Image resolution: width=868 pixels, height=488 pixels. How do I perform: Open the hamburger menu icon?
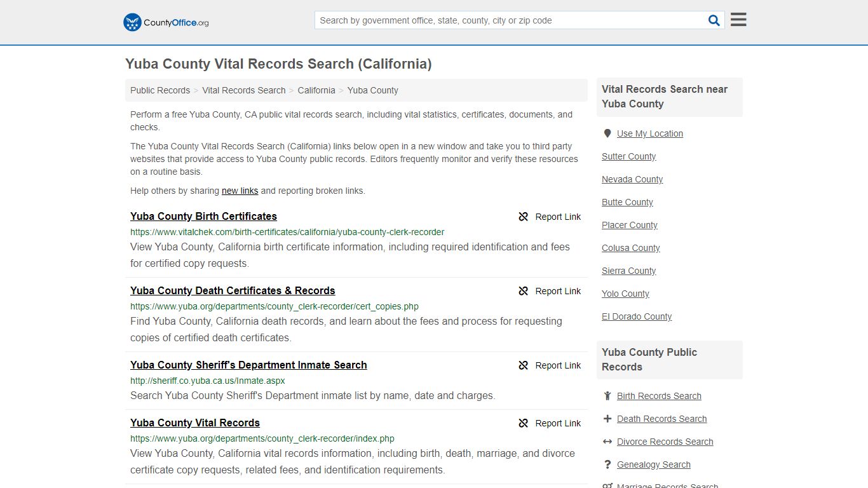coord(738,20)
